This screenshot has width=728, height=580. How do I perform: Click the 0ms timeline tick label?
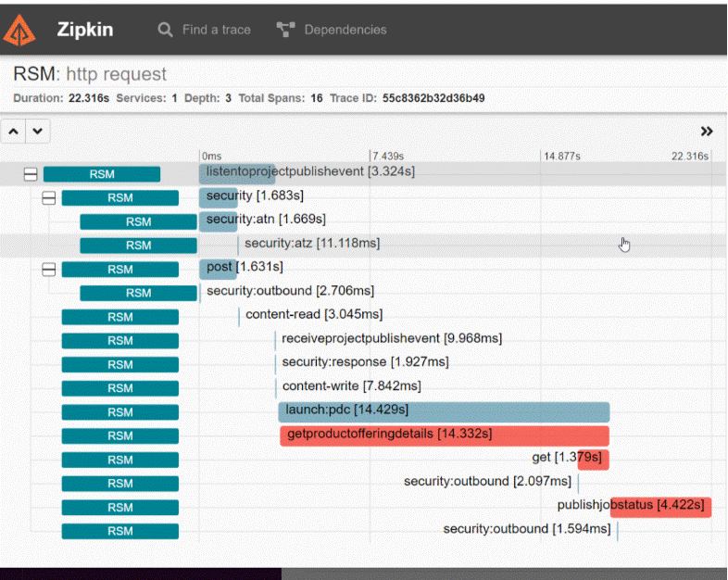tap(212, 156)
